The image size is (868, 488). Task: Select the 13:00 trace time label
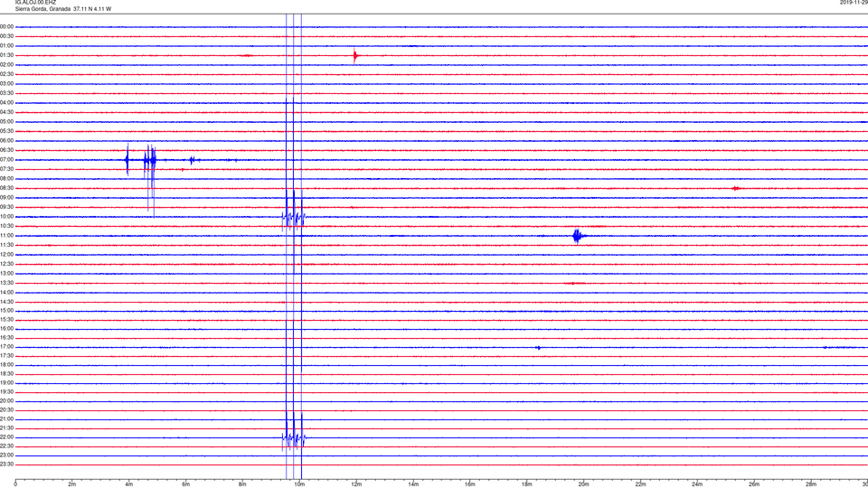(6, 273)
